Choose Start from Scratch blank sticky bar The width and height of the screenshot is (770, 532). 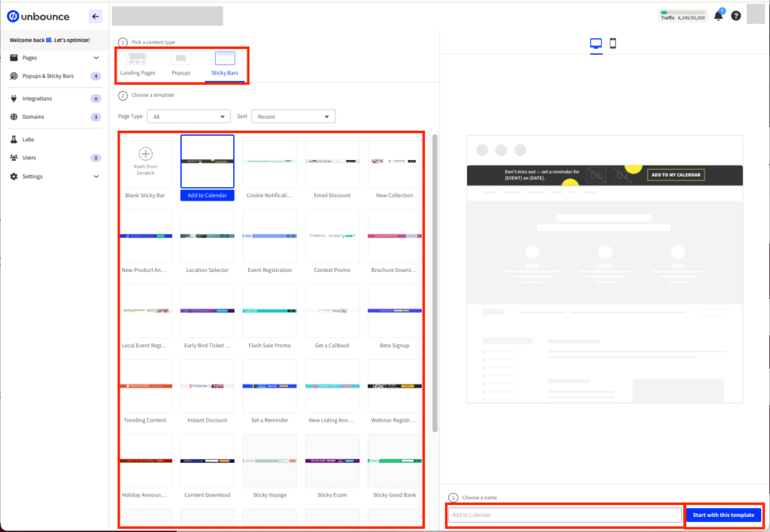click(x=146, y=162)
